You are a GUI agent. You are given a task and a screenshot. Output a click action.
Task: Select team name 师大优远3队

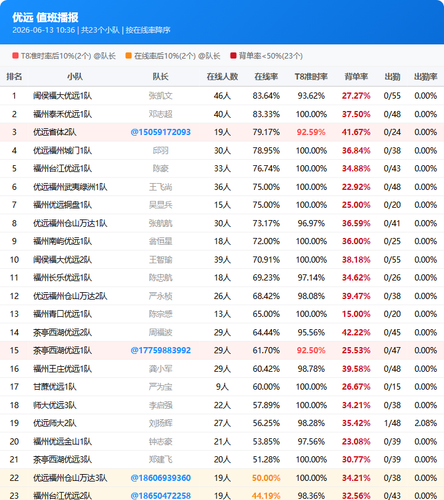(x=55, y=405)
